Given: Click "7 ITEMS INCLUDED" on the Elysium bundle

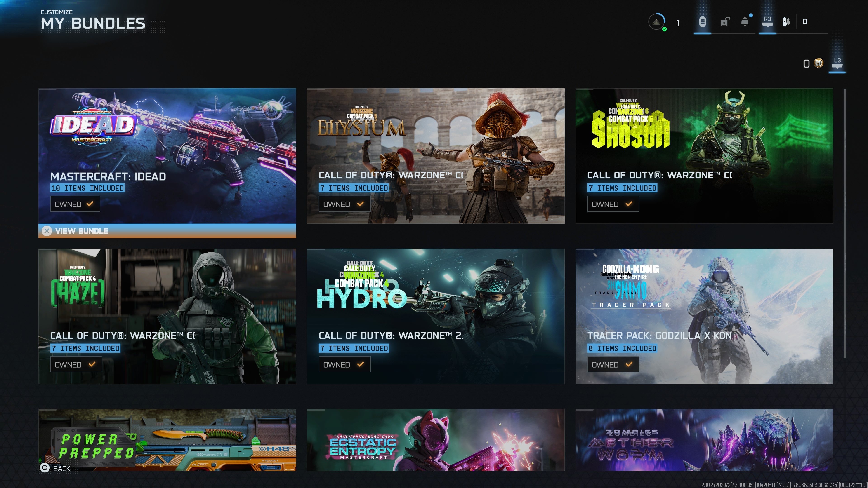Looking at the screenshot, I should [x=354, y=188].
